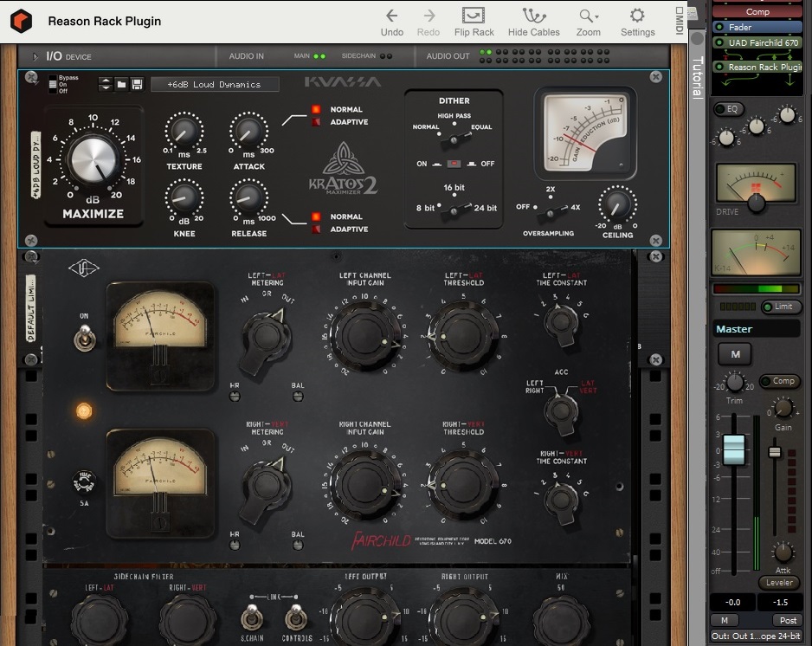Expand the I/O Device section

[35, 56]
